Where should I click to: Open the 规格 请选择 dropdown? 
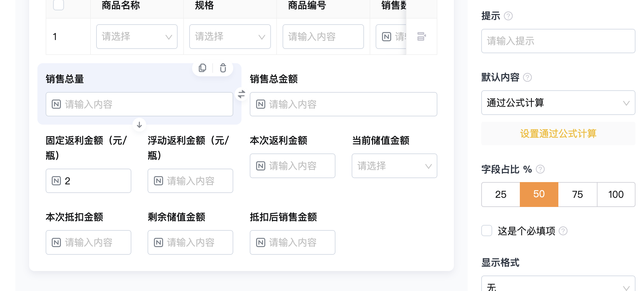230,37
